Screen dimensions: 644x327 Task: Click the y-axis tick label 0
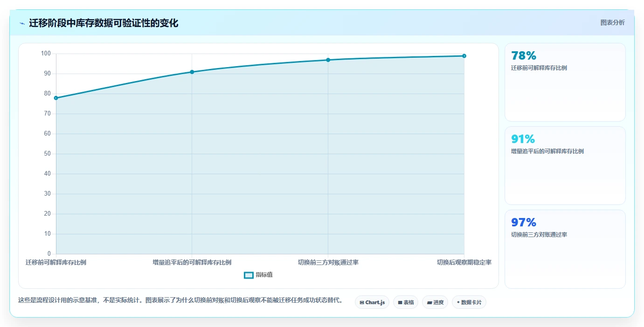pyautogui.click(x=48, y=254)
